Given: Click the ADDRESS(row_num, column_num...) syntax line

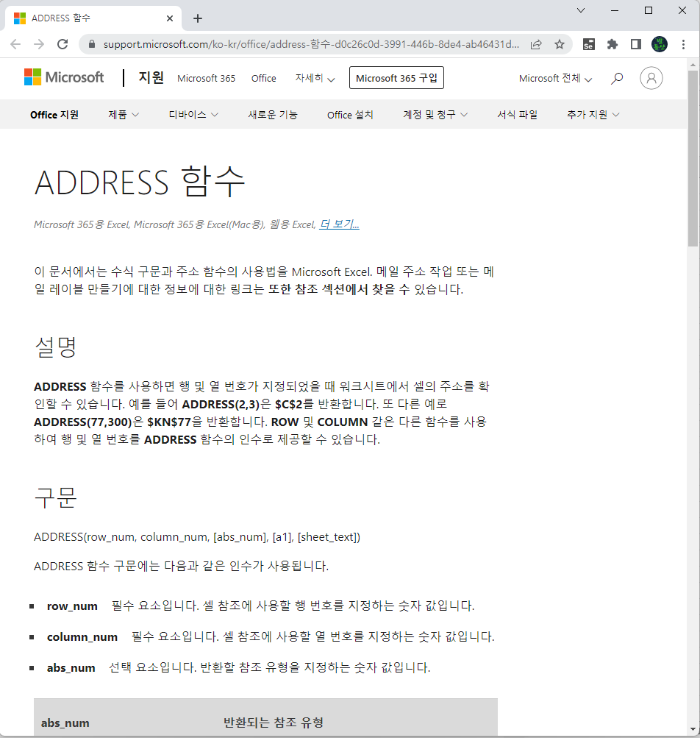Looking at the screenshot, I should point(197,537).
